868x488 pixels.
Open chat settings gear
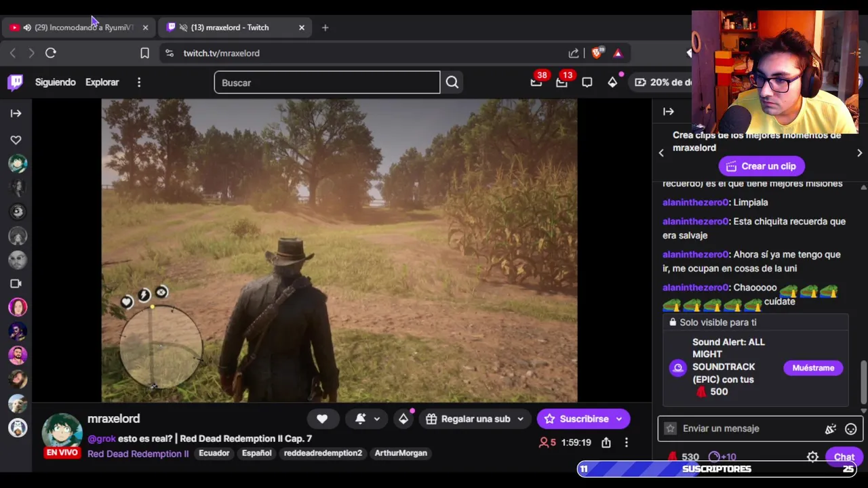tap(812, 457)
